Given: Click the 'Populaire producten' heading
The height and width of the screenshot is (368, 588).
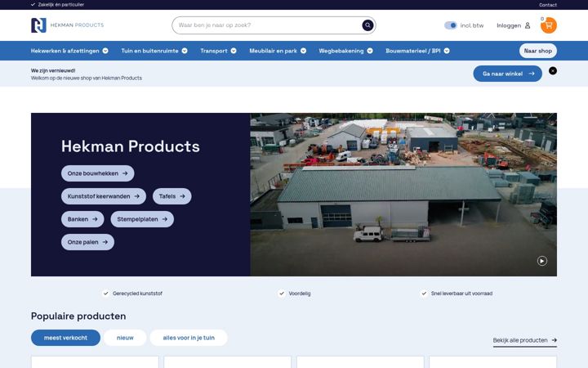Looking at the screenshot, I should (x=78, y=316).
